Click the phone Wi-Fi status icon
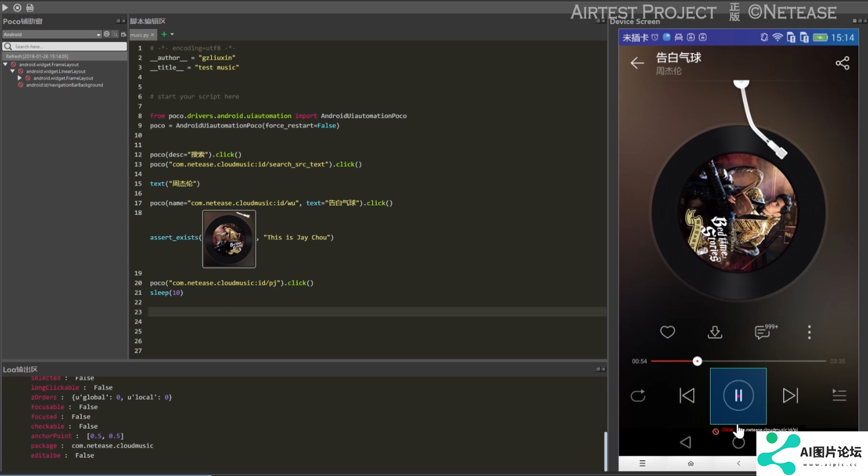Screen dimensions: 868x476 (778, 37)
